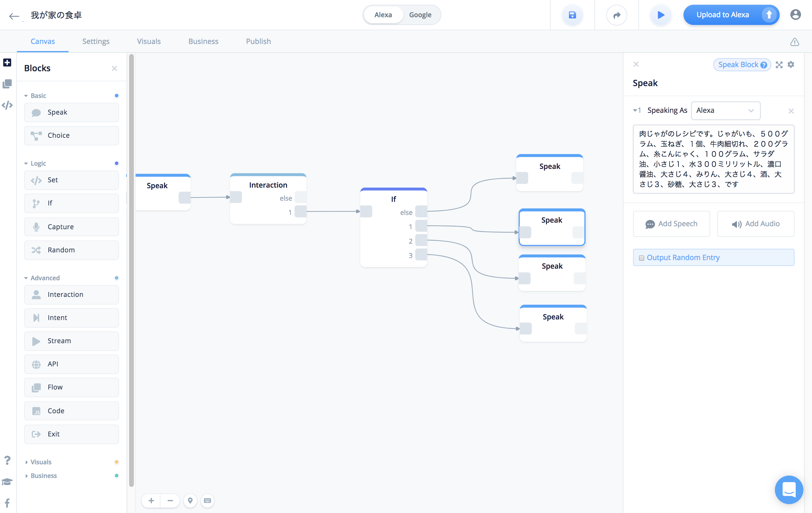Viewport: 812px width, 513px height.
Task: Select the Alexa platform toggle
Action: (x=383, y=15)
